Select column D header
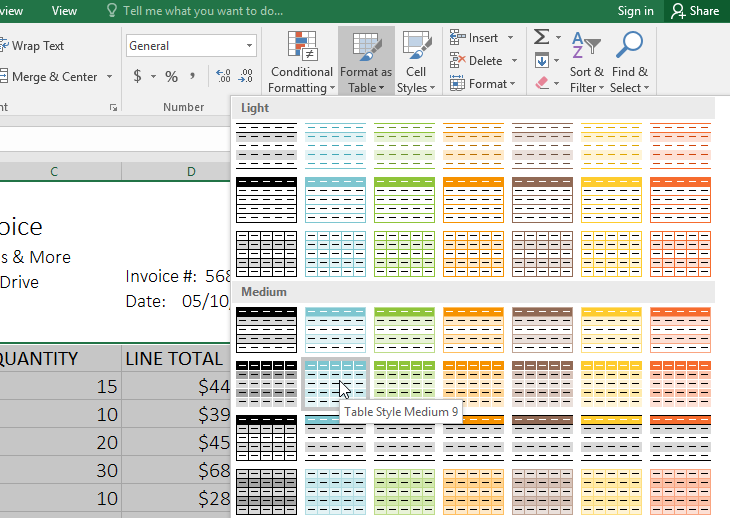The width and height of the screenshot is (730, 518). pyautogui.click(x=191, y=172)
